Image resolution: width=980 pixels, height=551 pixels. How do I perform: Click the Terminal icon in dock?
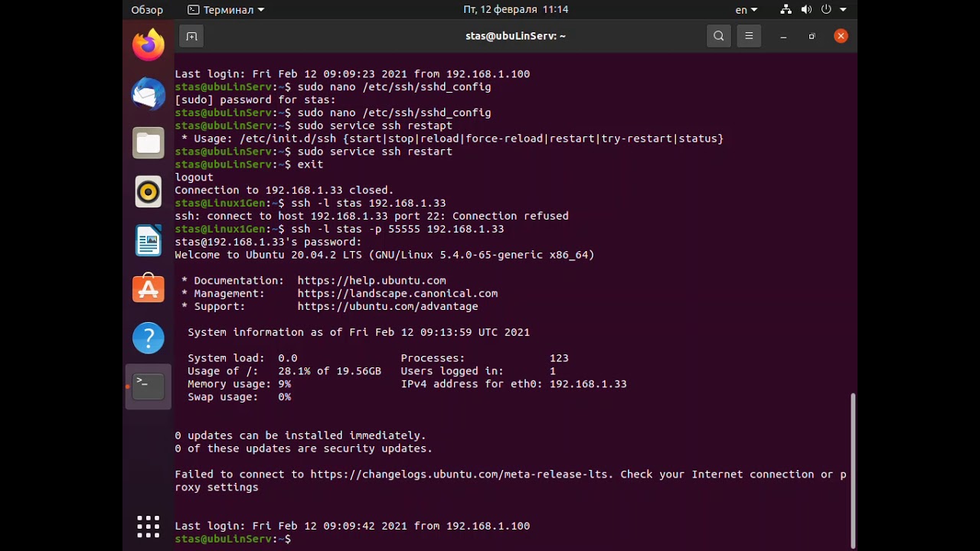click(x=149, y=386)
